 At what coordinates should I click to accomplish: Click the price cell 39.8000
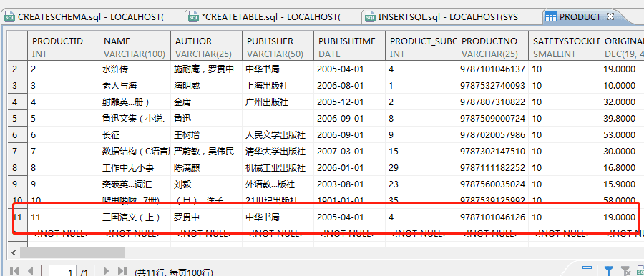(x=622, y=118)
